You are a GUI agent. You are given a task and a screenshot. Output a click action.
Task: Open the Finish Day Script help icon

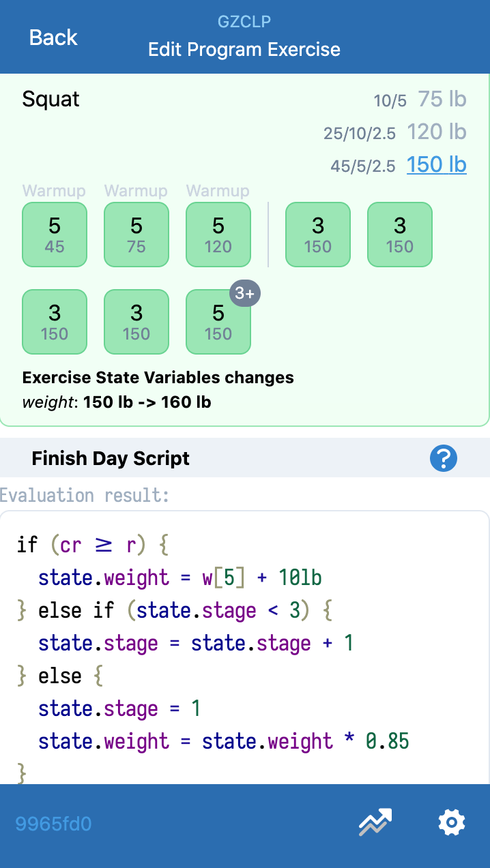(443, 459)
